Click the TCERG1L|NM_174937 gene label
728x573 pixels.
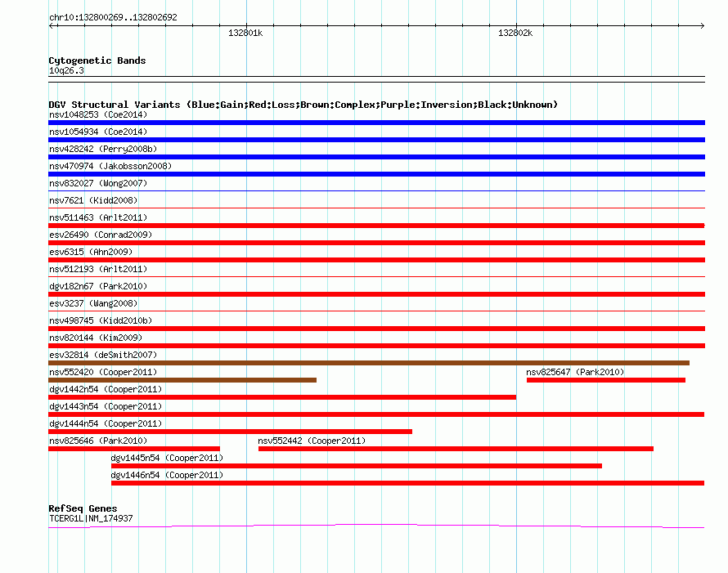[91, 518]
